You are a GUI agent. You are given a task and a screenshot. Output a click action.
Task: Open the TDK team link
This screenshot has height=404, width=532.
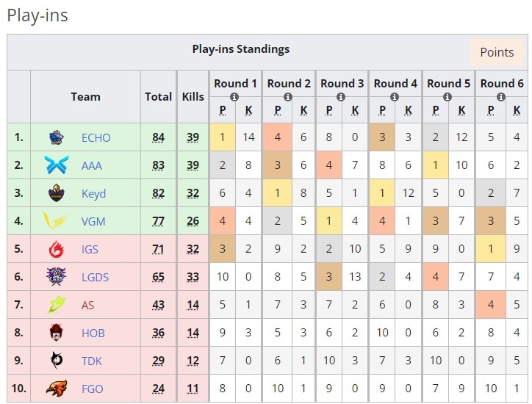[93, 361]
